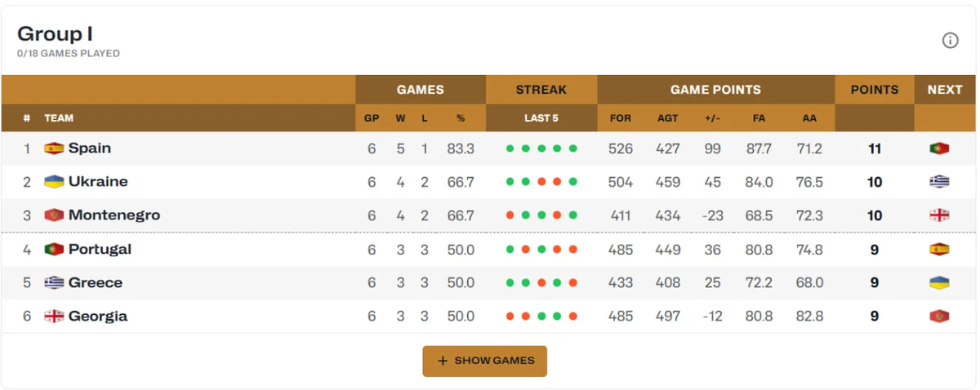Click Spain's flag icon beside team name
Screen dimensions: 980x390
tap(54, 148)
